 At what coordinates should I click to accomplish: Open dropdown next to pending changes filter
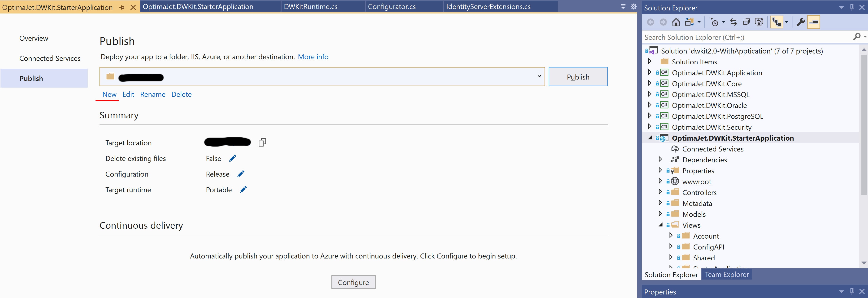point(723,22)
